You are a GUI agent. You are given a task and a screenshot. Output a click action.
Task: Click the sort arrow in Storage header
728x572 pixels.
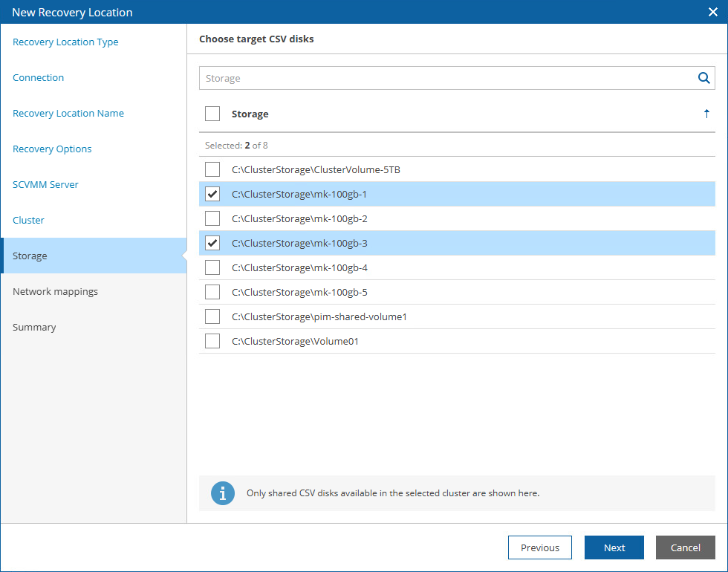point(706,114)
